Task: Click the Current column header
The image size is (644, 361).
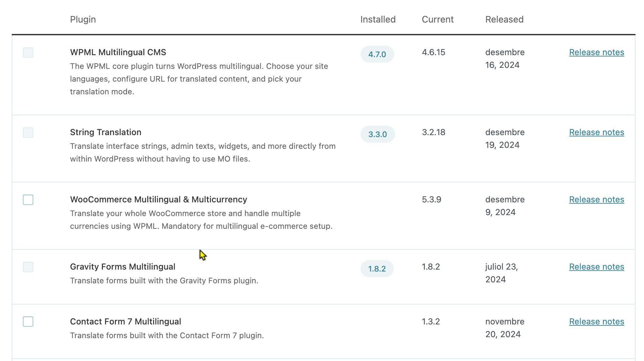Action: click(438, 19)
